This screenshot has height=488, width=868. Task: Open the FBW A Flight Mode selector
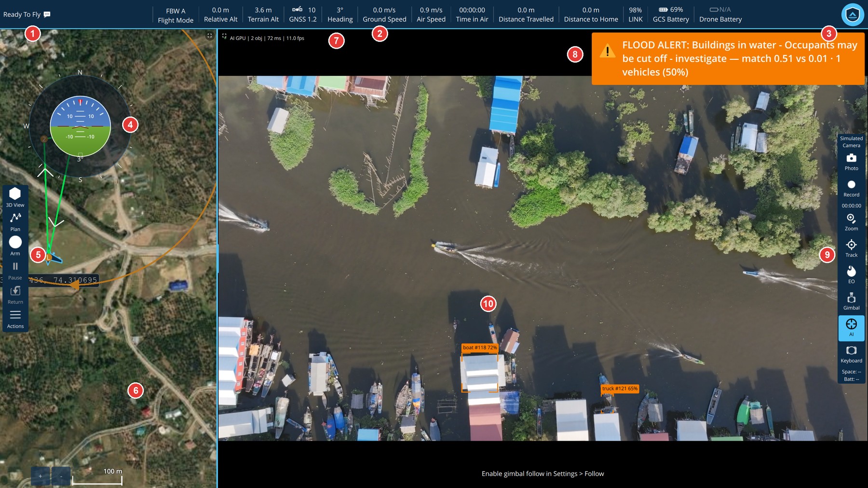point(176,15)
